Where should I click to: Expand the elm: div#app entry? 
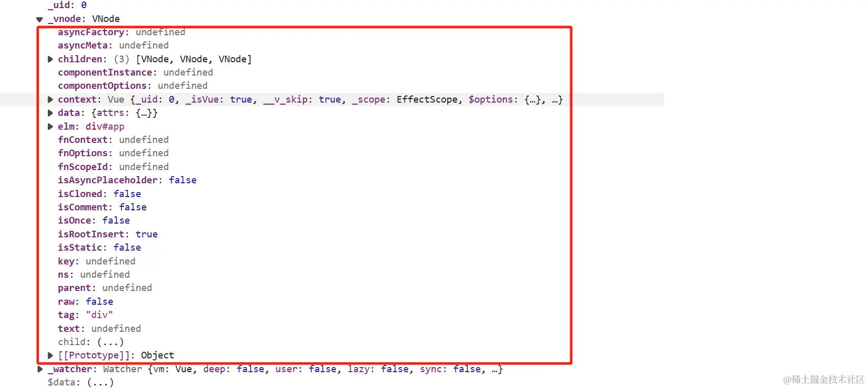click(x=50, y=127)
